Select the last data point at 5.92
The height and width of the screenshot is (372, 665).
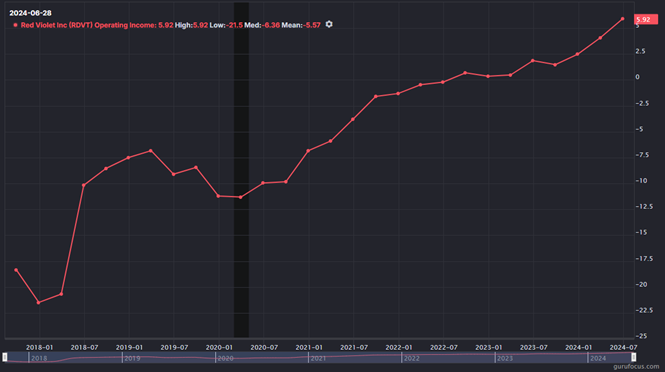[623, 19]
